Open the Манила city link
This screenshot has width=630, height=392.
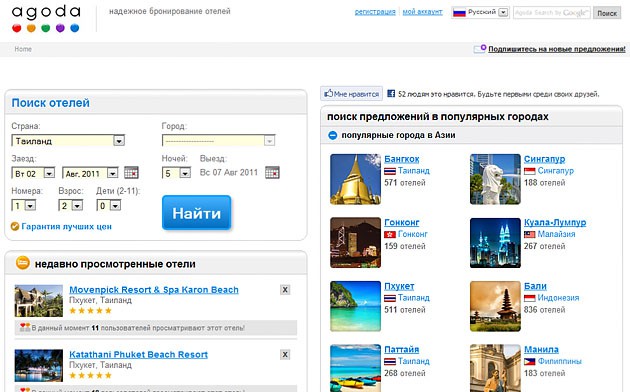click(x=541, y=349)
